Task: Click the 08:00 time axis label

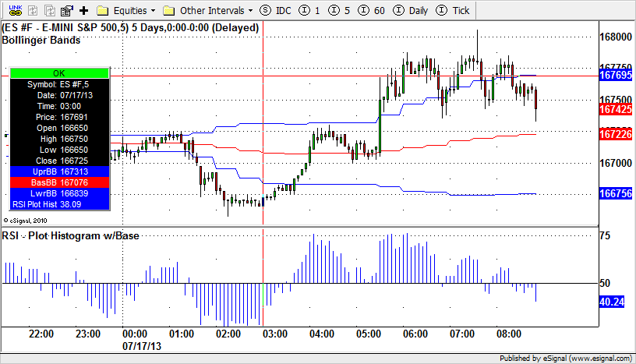Action: point(509,334)
